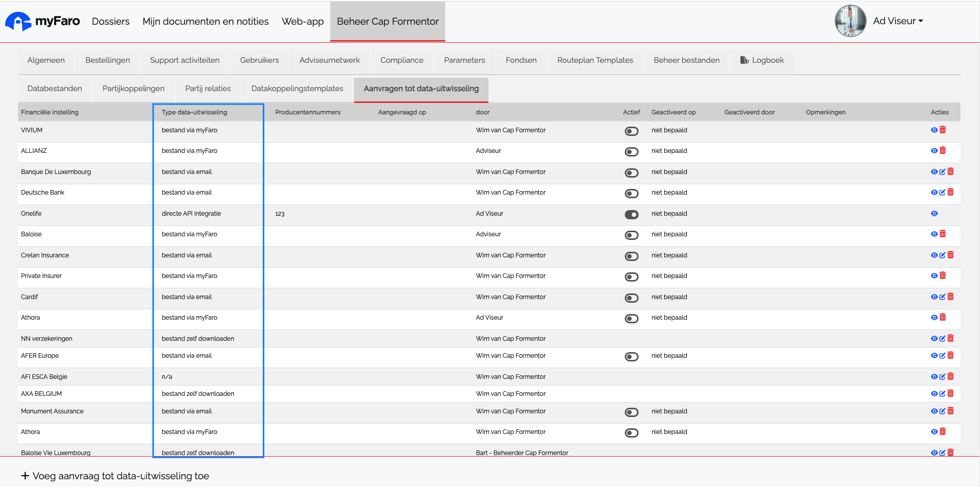Open the Support activiteiten tab

click(184, 60)
